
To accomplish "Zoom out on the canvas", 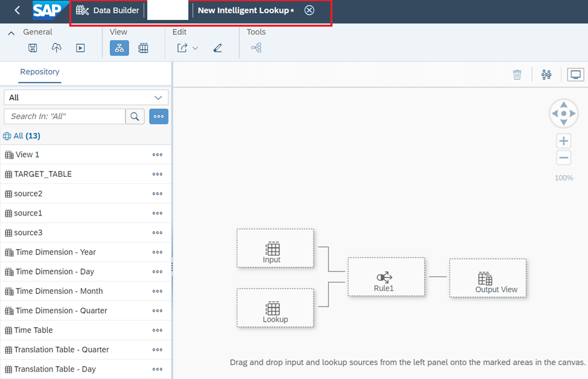I will (564, 158).
